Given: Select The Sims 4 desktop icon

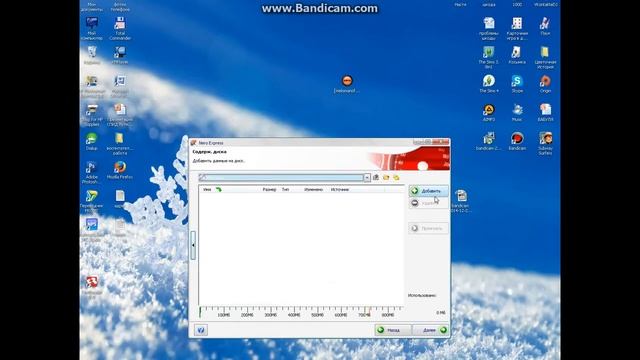Looking at the screenshot, I should (x=489, y=84).
